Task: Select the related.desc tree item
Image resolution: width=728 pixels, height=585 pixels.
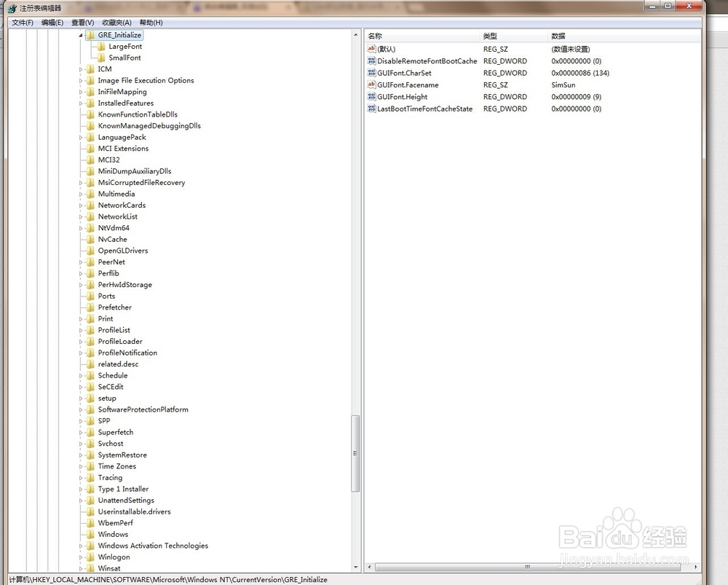Action: [x=118, y=364]
